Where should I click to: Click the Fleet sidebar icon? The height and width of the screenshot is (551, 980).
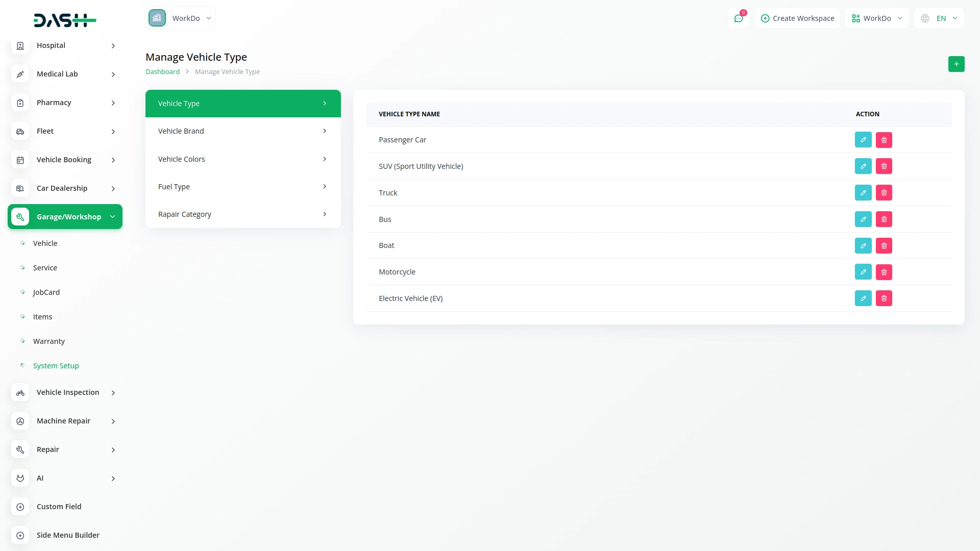tap(20, 132)
